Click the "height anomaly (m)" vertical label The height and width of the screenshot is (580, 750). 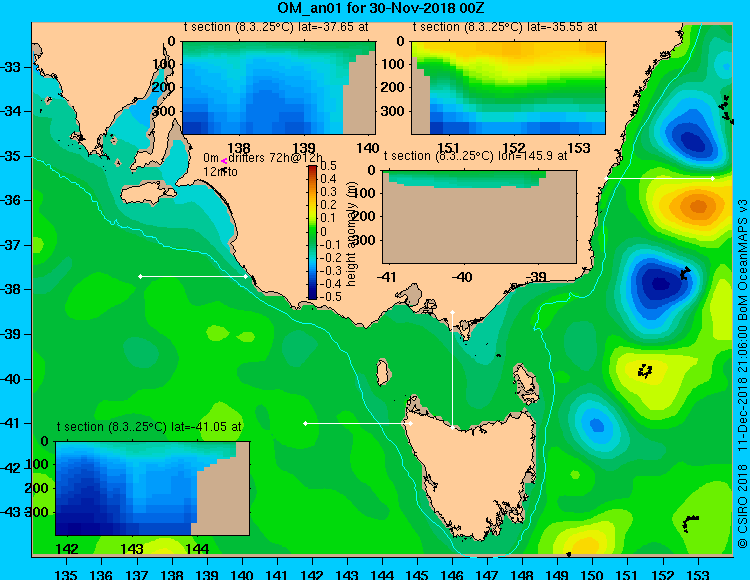352,233
